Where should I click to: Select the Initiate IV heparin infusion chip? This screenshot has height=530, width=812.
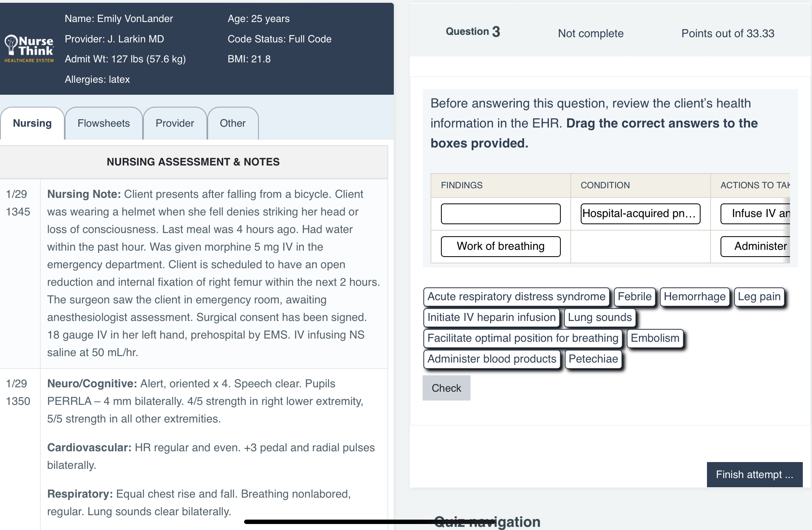pos(491,317)
